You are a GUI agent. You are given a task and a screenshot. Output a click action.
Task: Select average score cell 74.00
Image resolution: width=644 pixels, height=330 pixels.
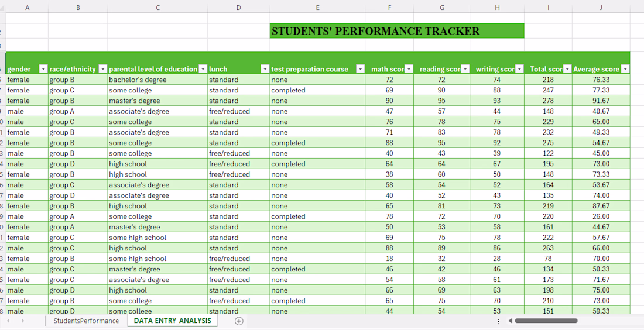(601, 195)
